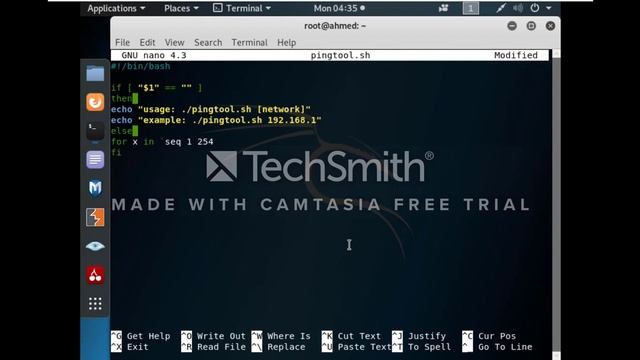This screenshot has height=360, width=640.
Task: Open the Terminal menu in window menubar
Action: point(249,42)
